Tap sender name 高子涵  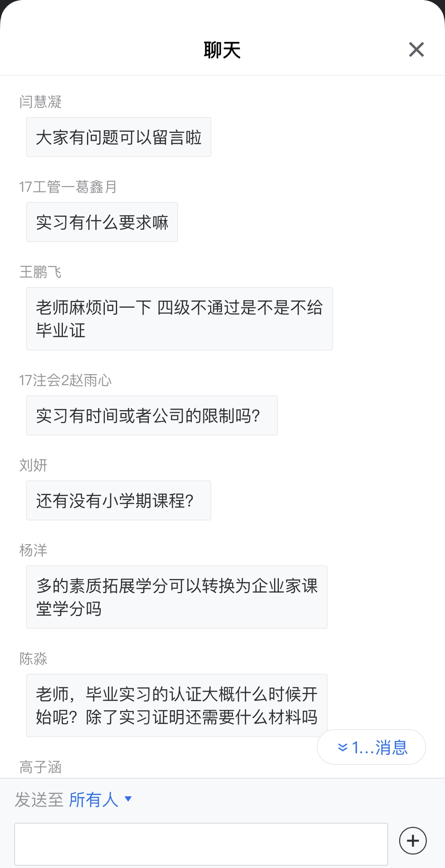40,767
